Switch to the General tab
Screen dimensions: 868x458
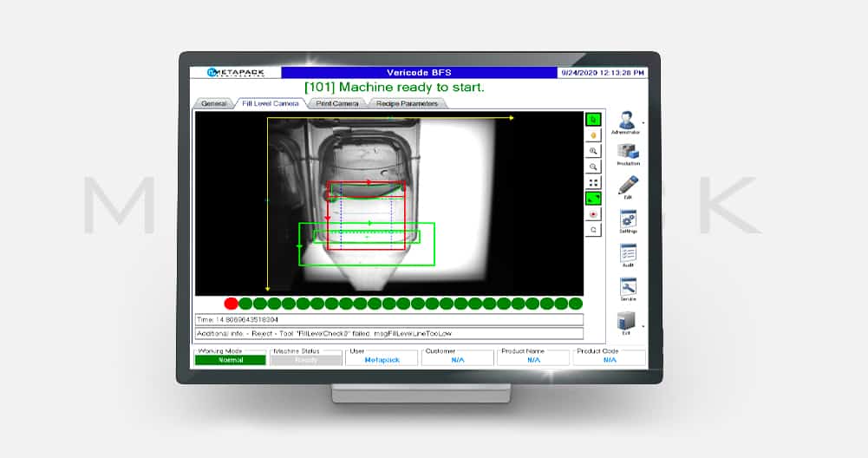[213, 103]
